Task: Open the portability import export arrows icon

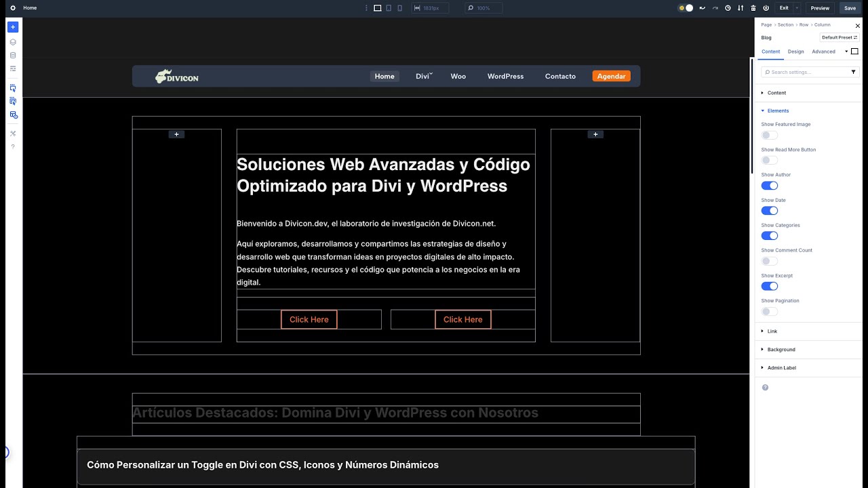Action: [x=741, y=8]
